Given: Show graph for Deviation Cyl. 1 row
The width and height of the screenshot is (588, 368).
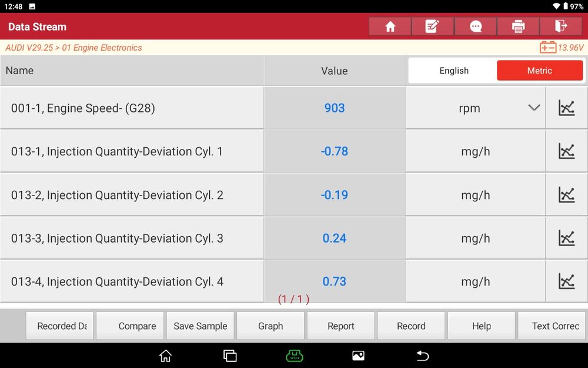Looking at the screenshot, I should click(566, 151).
